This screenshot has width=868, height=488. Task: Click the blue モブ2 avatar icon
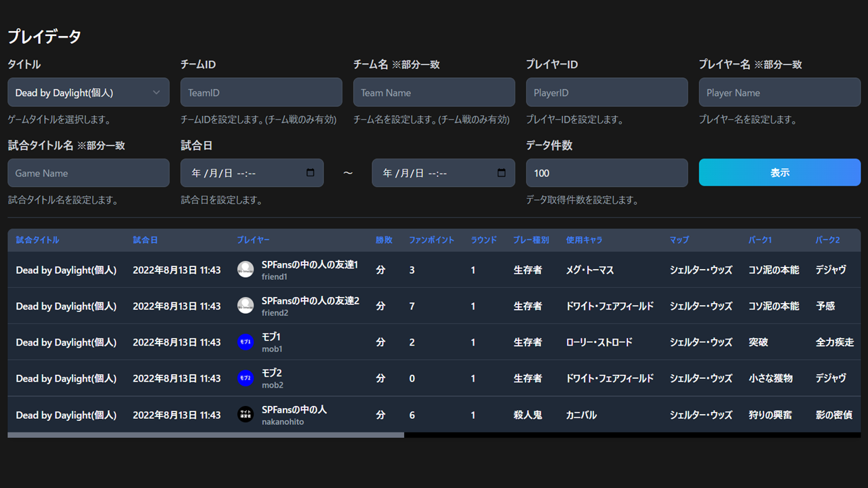click(245, 378)
